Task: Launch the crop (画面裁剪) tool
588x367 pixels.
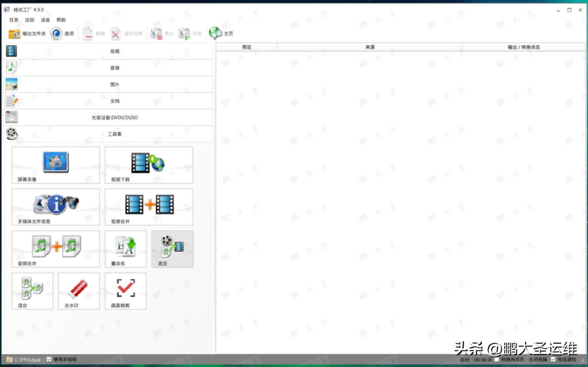Action: 125,290
